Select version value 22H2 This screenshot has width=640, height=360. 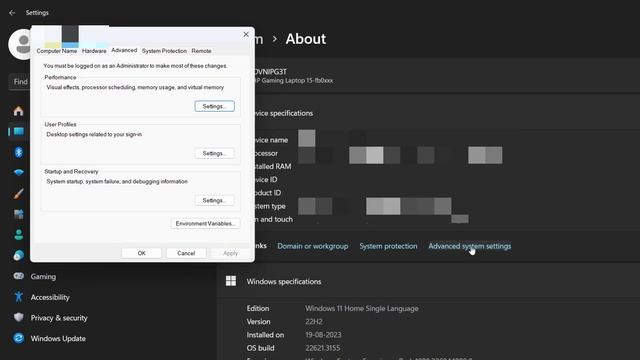pos(313,322)
